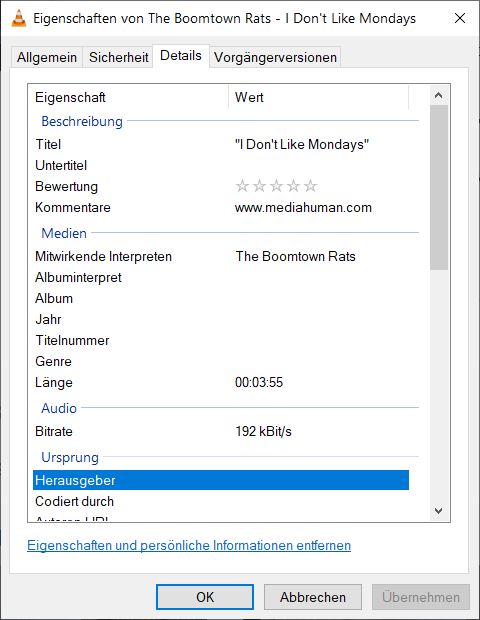Switch to the Allgemein tab
The height and width of the screenshot is (620, 480).
(47, 57)
